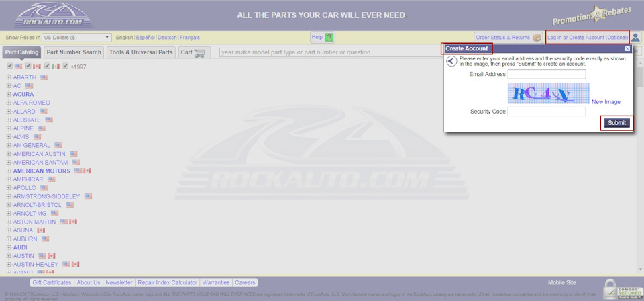Viewport: 644px width, 301px height.
Task: Expand the AMPHICAR tree node
Action: point(9,179)
